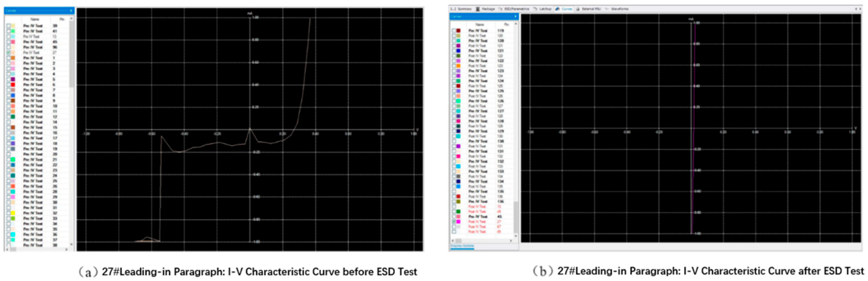The width and height of the screenshot is (868, 281).
Task: Sort by Name column in right window
Action: point(480,25)
